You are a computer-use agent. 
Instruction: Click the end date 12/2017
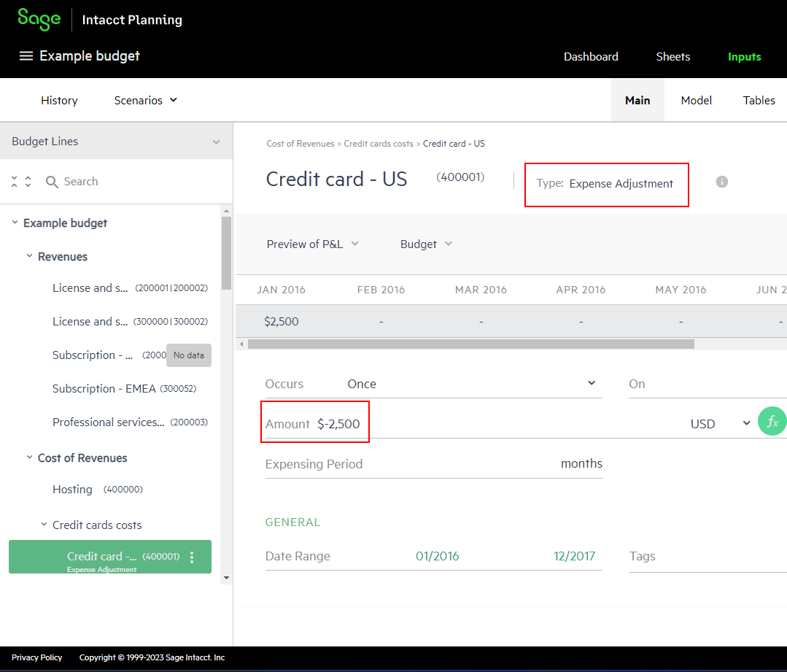(574, 556)
